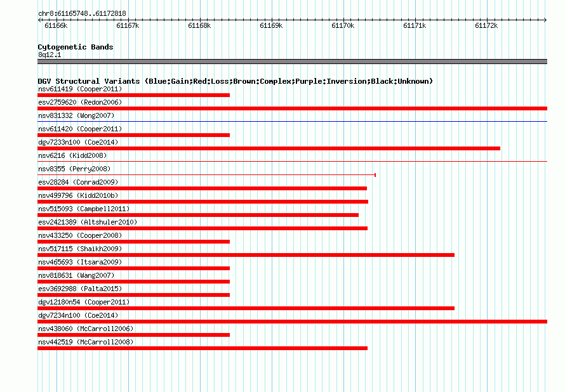The width and height of the screenshot is (565, 392).
Task: Click the Cytogenetic Bands track title
Action: point(76,47)
